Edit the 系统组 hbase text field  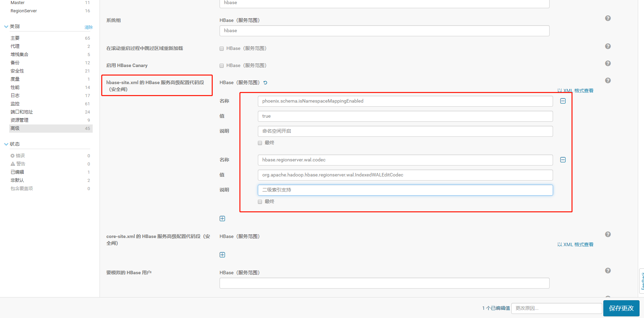point(384,30)
